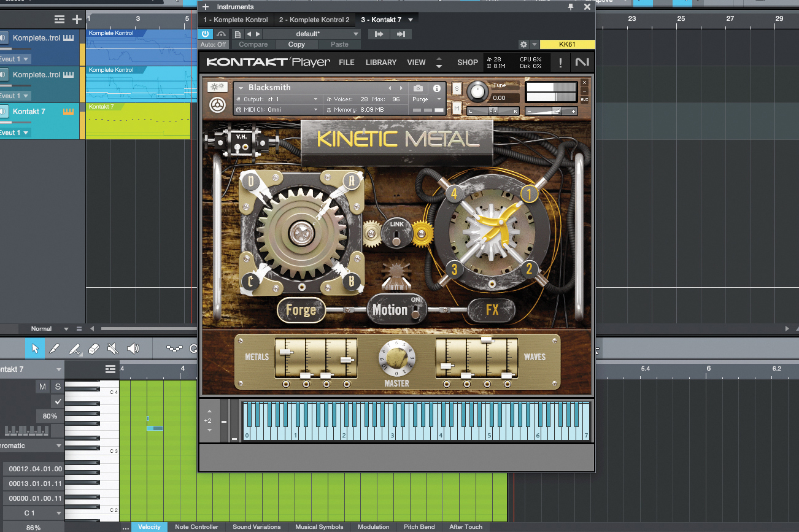This screenshot has height=532, width=799.
Task: Click the Forge button
Action: [301, 310]
